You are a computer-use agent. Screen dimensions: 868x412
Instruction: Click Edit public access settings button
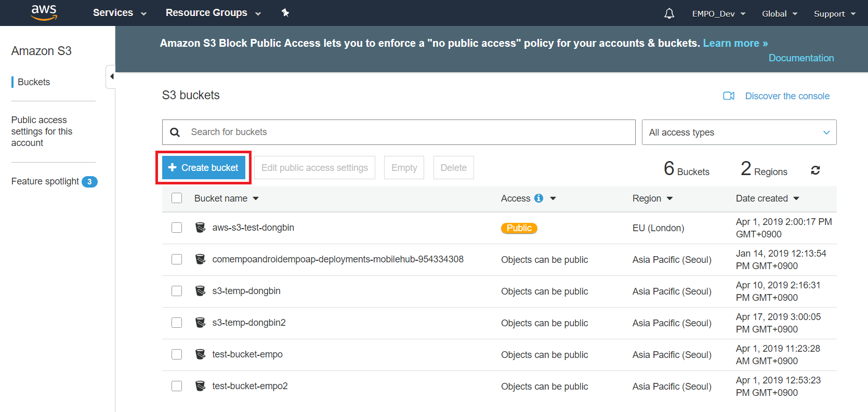[x=314, y=168]
